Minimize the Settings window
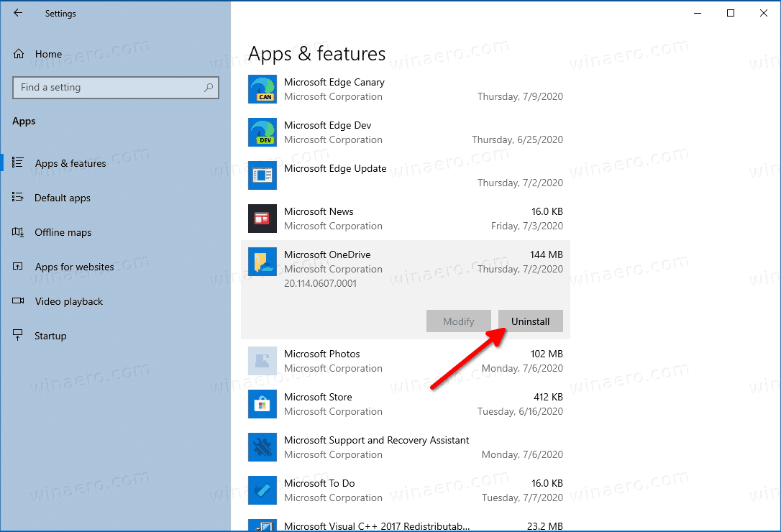This screenshot has height=532, width=781. click(698, 13)
